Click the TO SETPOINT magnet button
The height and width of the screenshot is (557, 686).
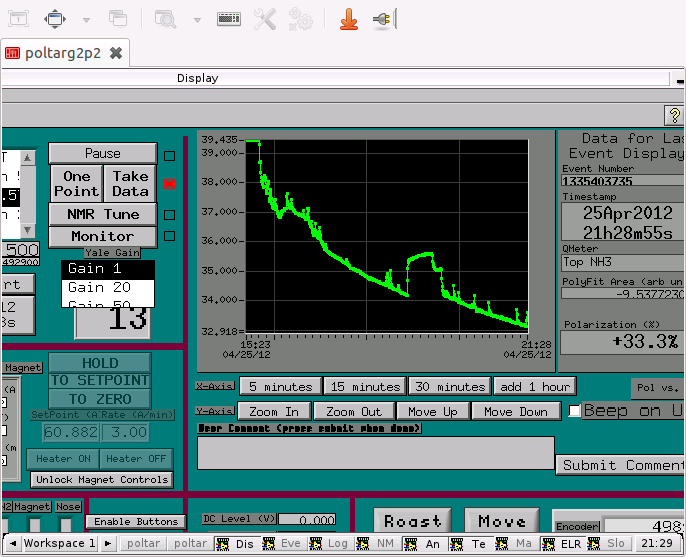click(x=100, y=380)
